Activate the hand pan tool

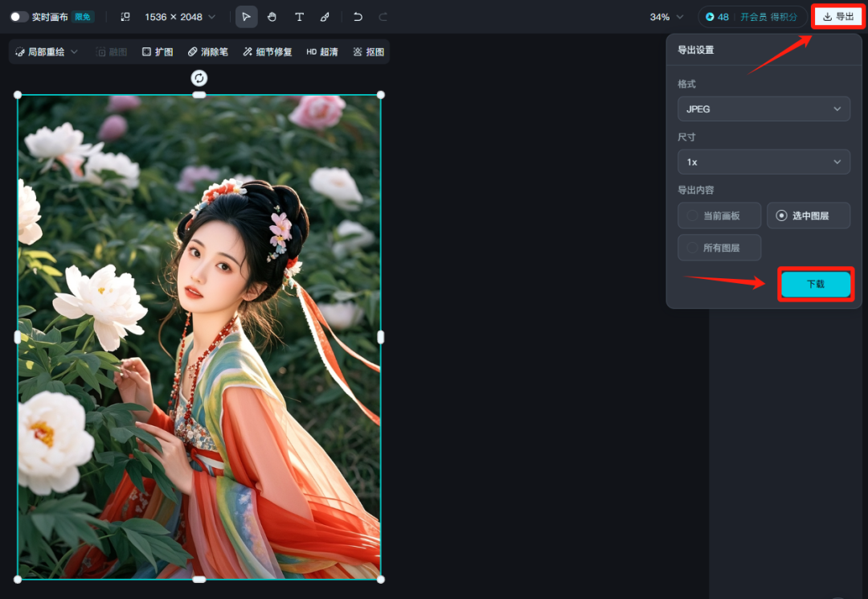[272, 17]
